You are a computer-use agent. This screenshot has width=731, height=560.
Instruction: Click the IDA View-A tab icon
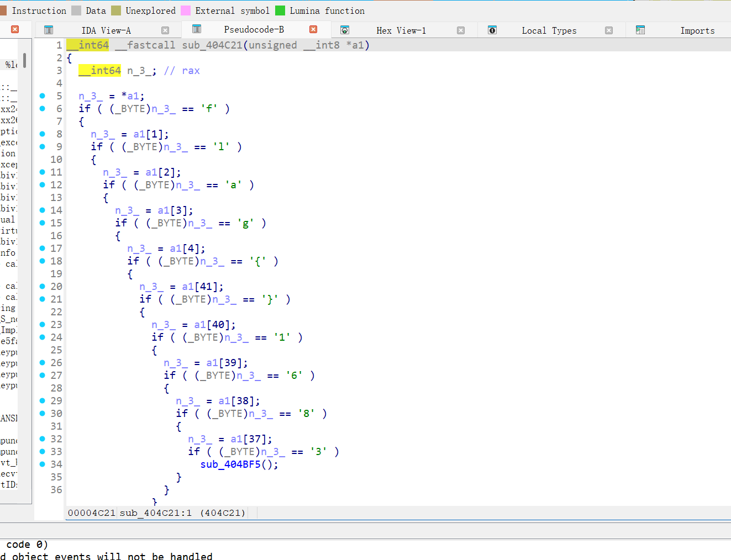coord(49,30)
